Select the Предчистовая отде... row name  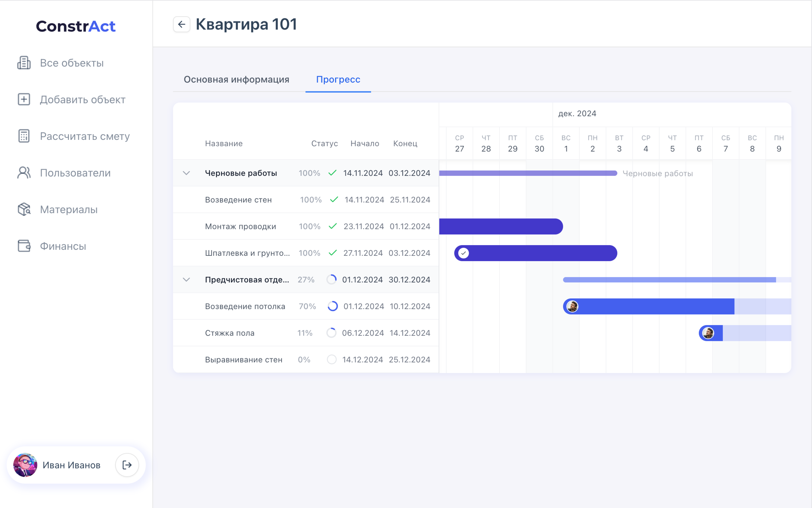(247, 280)
